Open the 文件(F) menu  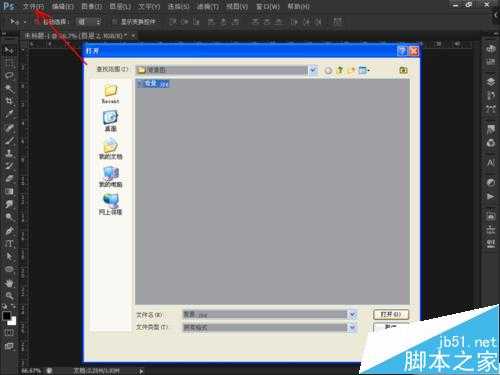pos(33,6)
